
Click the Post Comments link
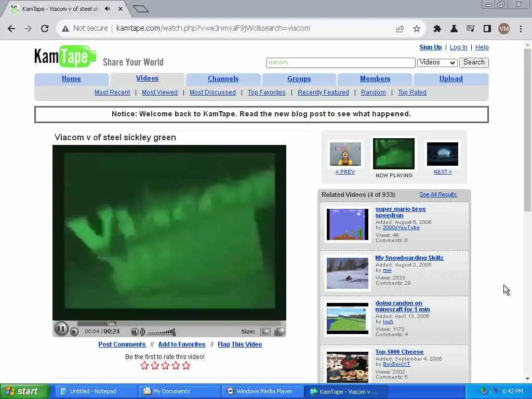tap(122, 344)
